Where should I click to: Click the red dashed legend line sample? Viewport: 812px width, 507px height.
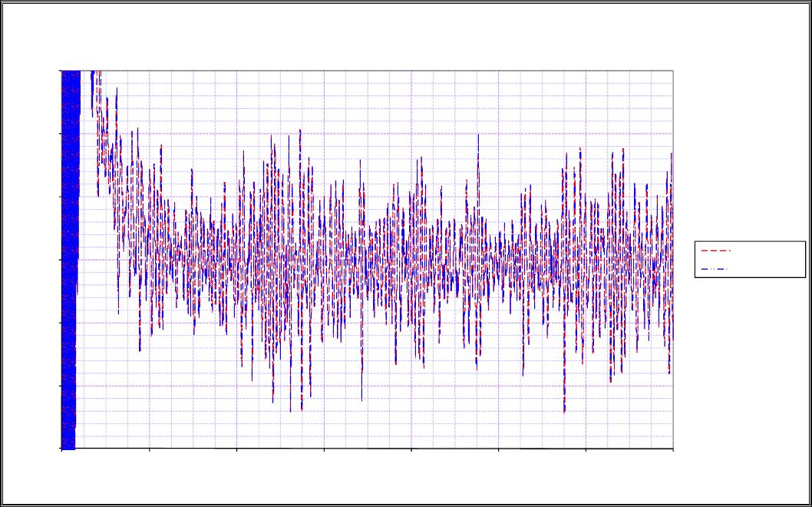pyautogui.click(x=715, y=251)
